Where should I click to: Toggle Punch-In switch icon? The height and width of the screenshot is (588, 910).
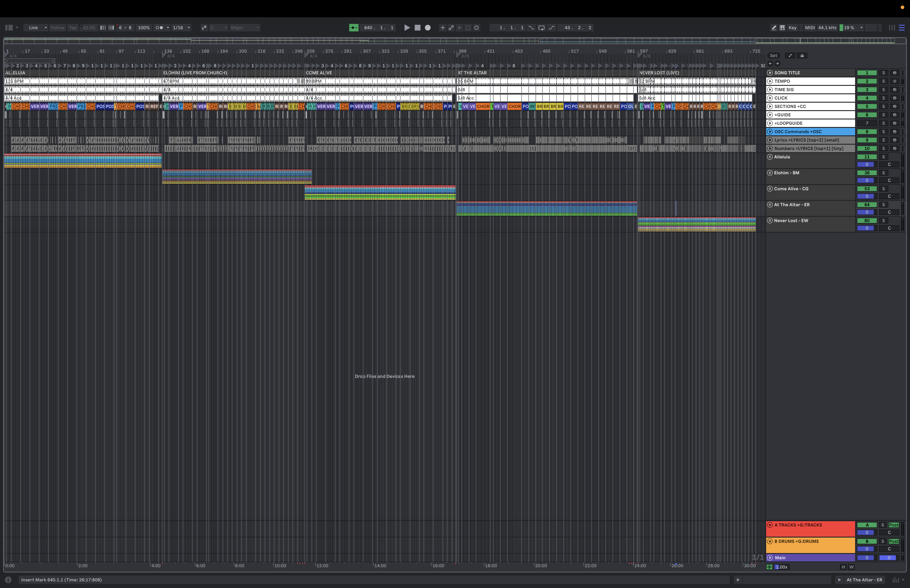(x=531, y=27)
